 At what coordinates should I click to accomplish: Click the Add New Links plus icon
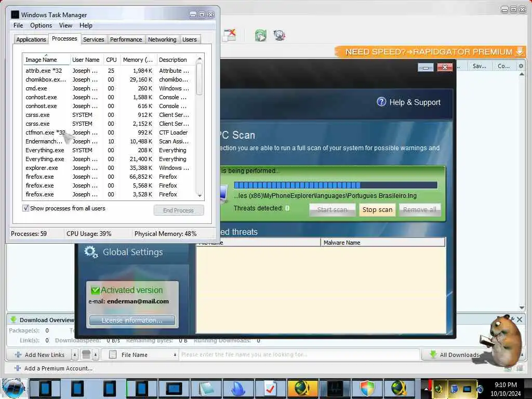(18, 354)
